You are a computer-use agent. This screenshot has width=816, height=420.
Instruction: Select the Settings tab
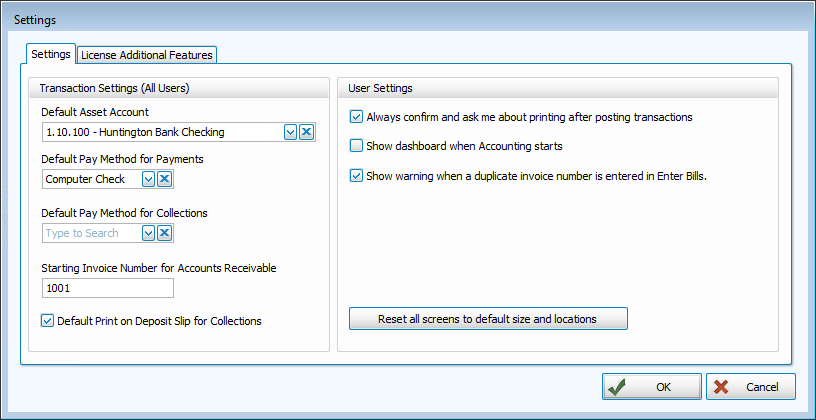(x=50, y=53)
